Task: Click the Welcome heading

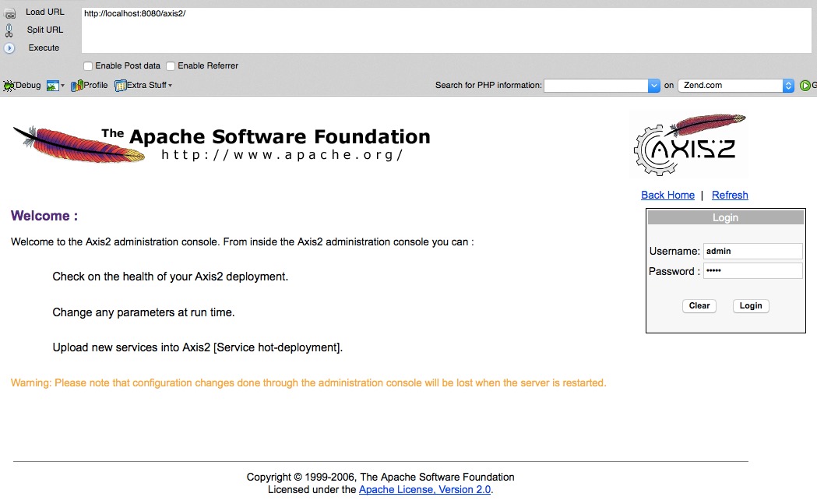Action: (x=44, y=216)
